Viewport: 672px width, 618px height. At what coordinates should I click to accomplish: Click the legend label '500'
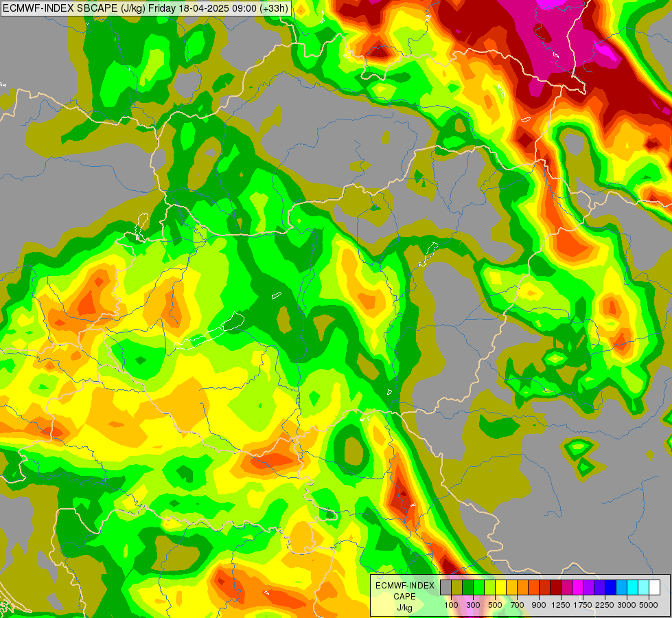[x=495, y=605]
